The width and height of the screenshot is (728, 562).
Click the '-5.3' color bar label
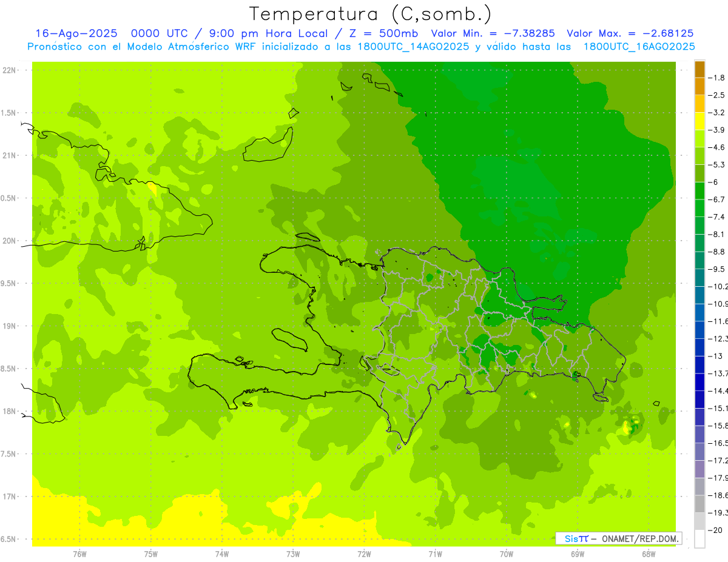pos(716,165)
